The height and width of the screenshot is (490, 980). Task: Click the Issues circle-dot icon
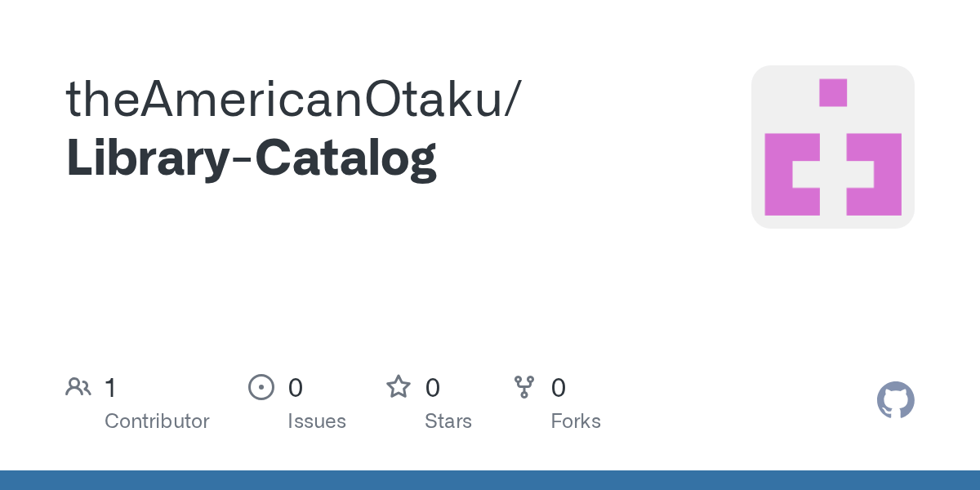261,387
